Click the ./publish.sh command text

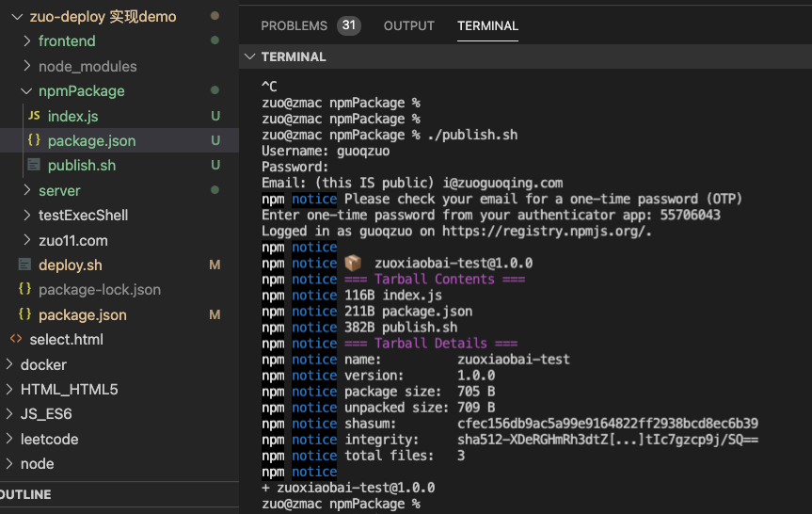click(472, 135)
